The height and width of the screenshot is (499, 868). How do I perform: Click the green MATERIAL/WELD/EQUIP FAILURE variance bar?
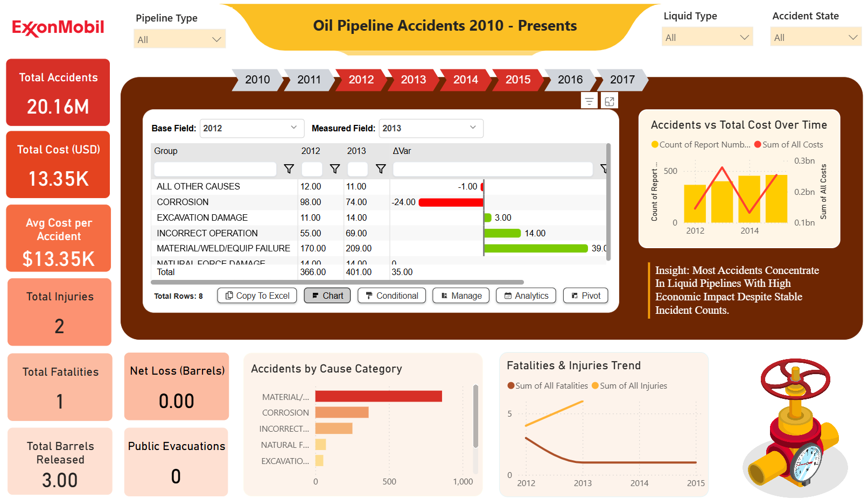(536, 249)
